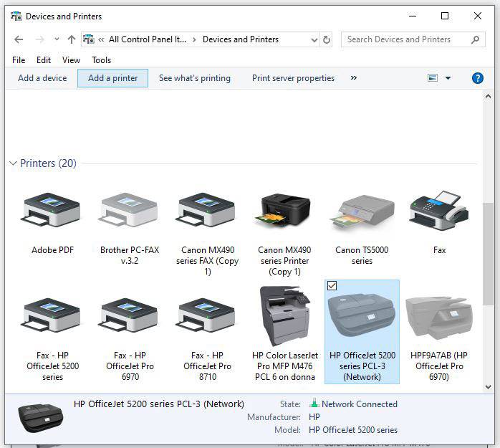Open the view options dropdown arrow

click(x=448, y=78)
